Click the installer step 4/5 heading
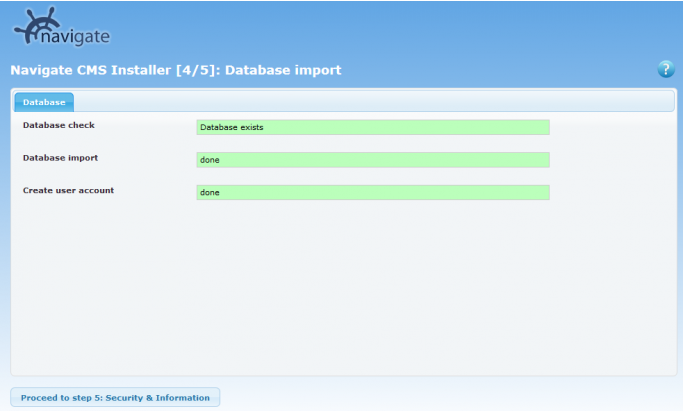The width and height of the screenshot is (683, 411). (x=176, y=70)
